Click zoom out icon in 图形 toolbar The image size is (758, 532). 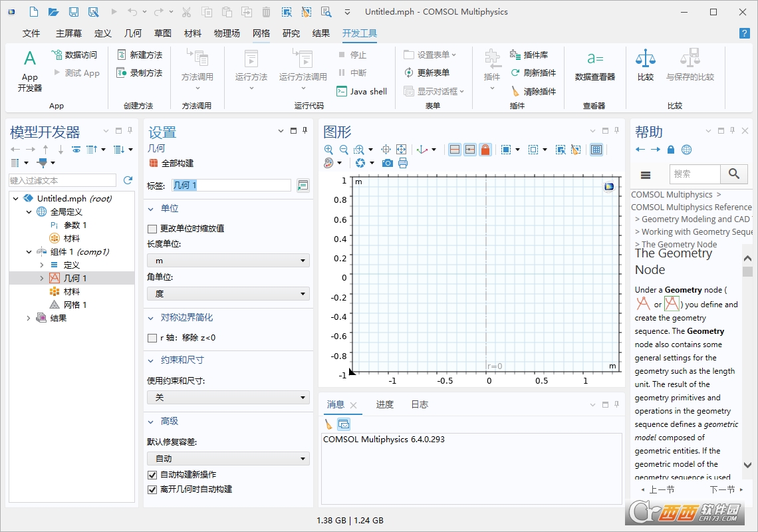click(x=344, y=150)
